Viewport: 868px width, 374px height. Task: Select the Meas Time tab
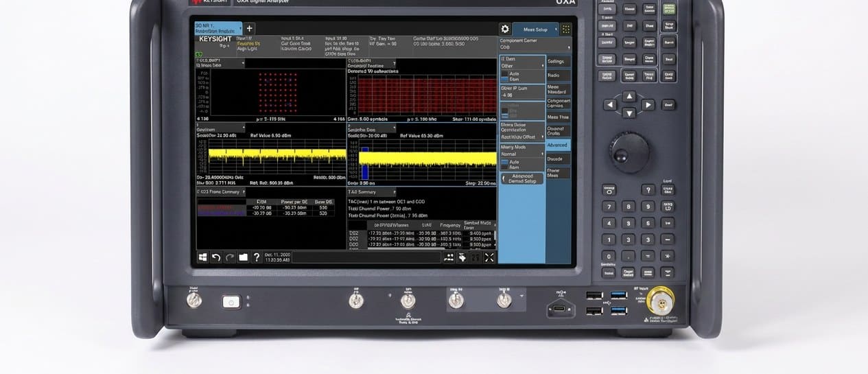tap(558, 117)
